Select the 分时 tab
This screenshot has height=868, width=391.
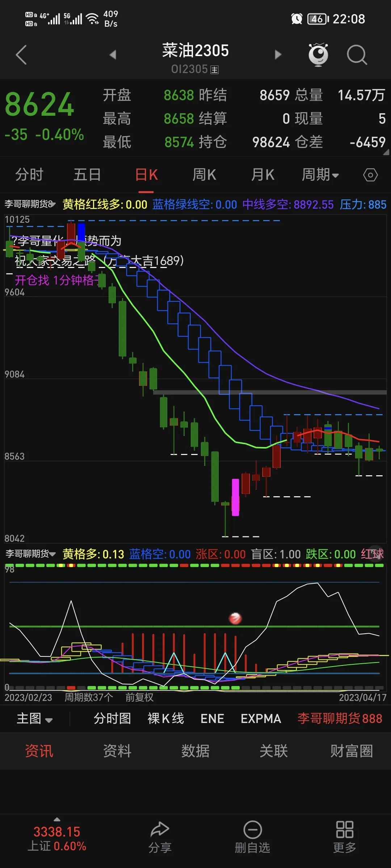pyautogui.click(x=29, y=175)
